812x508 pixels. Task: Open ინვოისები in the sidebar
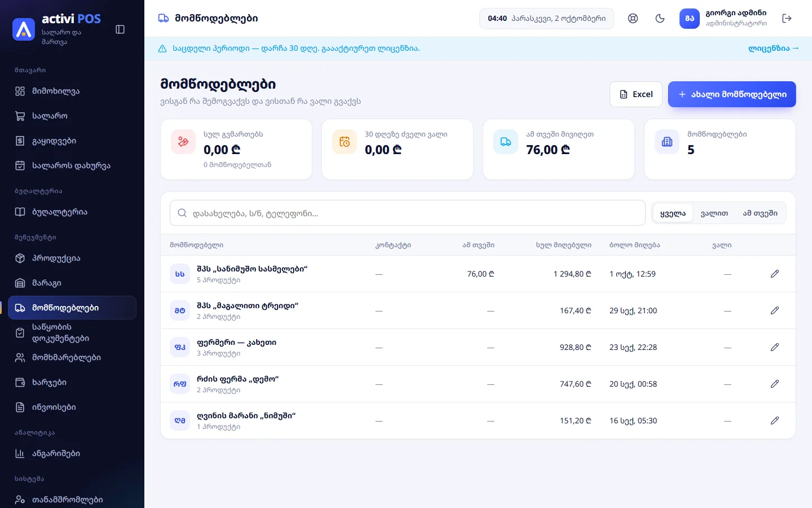point(72,408)
